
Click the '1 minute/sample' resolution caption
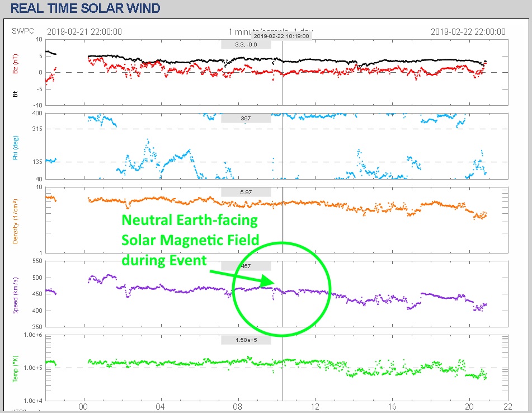[x=258, y=31]
